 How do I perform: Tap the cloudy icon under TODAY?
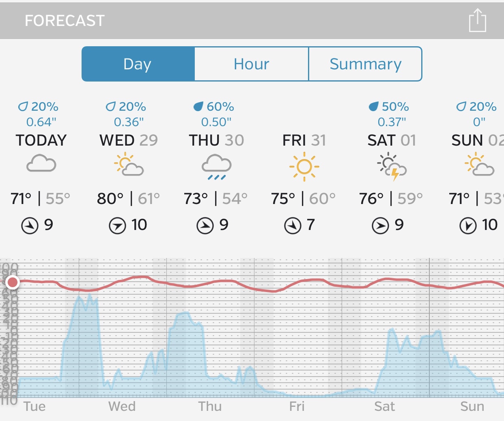coord(41,164)
